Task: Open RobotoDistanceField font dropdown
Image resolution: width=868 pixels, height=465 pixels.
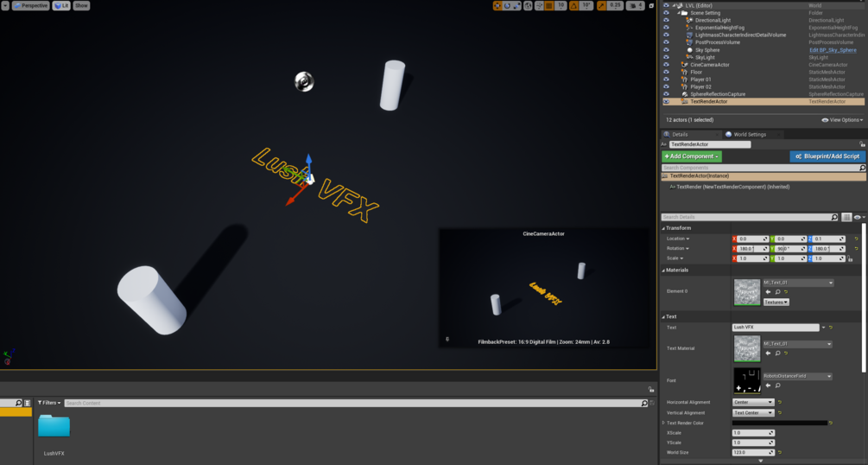Action: coord(798,376)
